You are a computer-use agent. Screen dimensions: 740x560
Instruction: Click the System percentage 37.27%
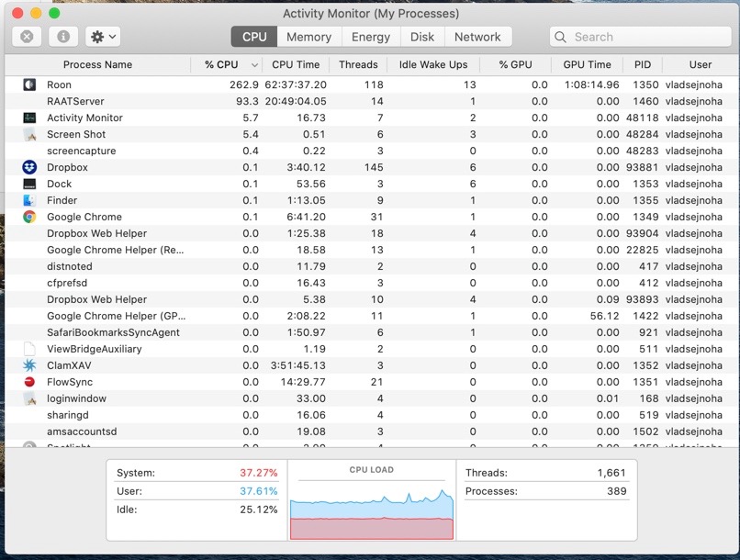point(259,473)
